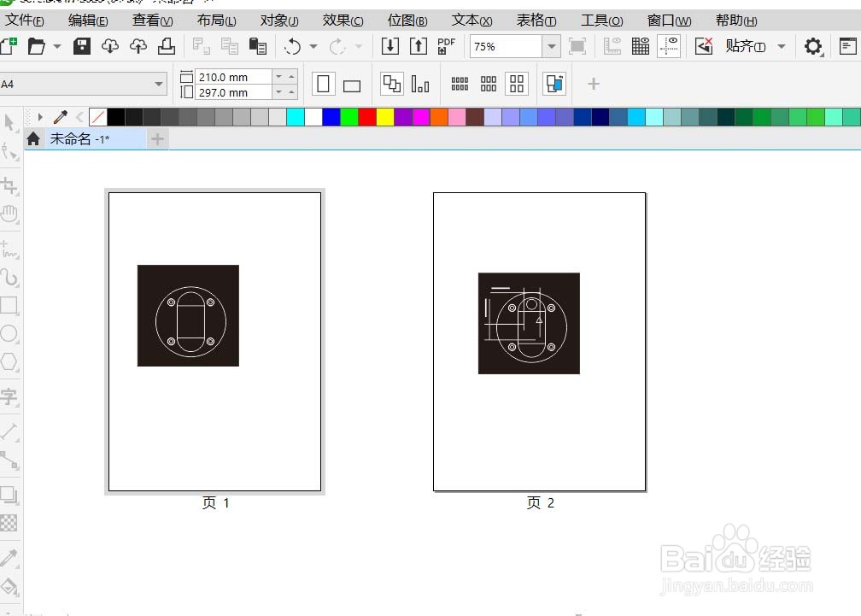Pick the yellow color swatch
The height and width of the screenshot is (616, 861).
pyautogui.click(x=385, y=117)
